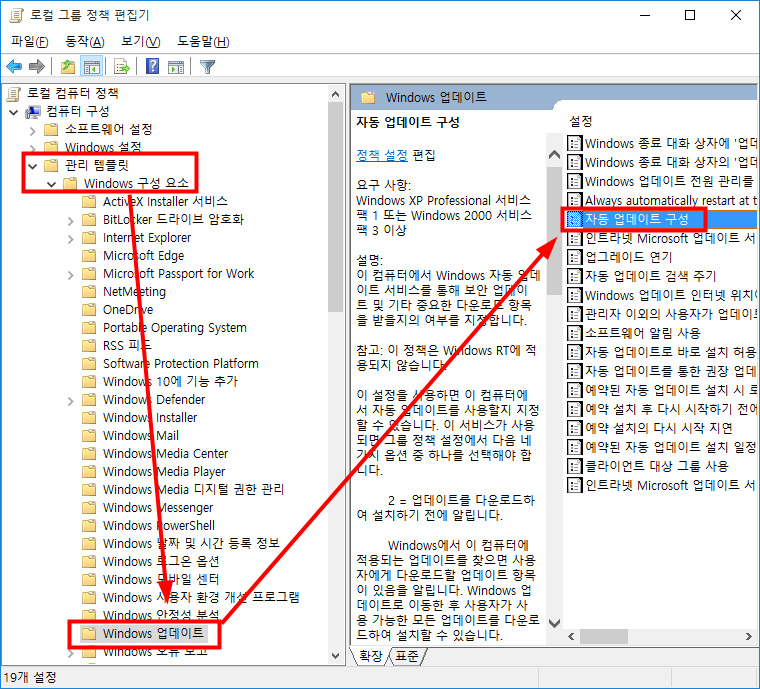Toggle the Show/Hide action pane icon
Viewport: 760px width, 689px height.
[x=176, y=67]
